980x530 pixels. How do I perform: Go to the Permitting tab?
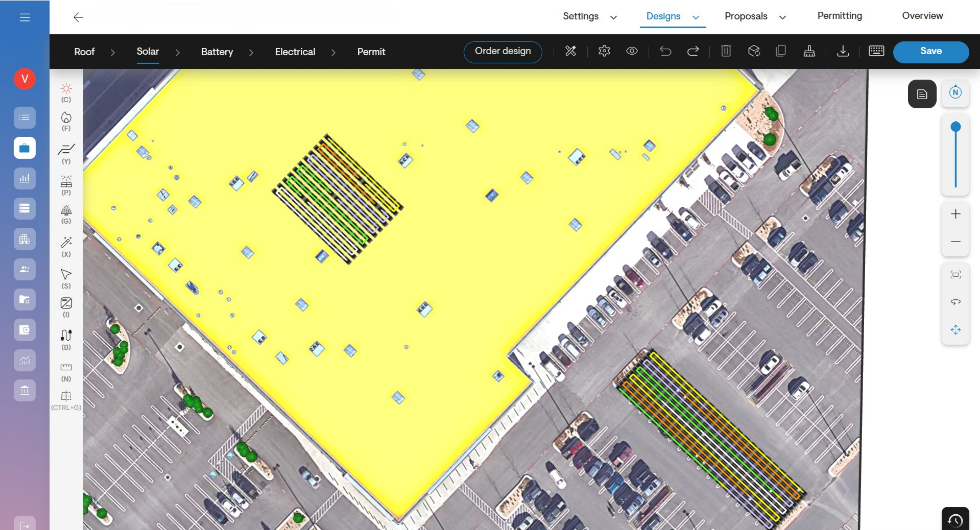pyautogui.click(x=840, y=16)
